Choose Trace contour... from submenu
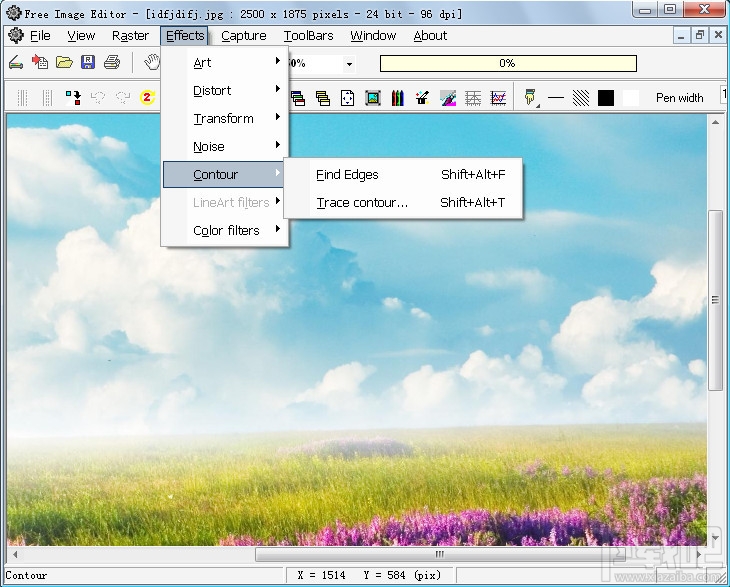This screenshot has height=587, width=730. tap(403, 202)
